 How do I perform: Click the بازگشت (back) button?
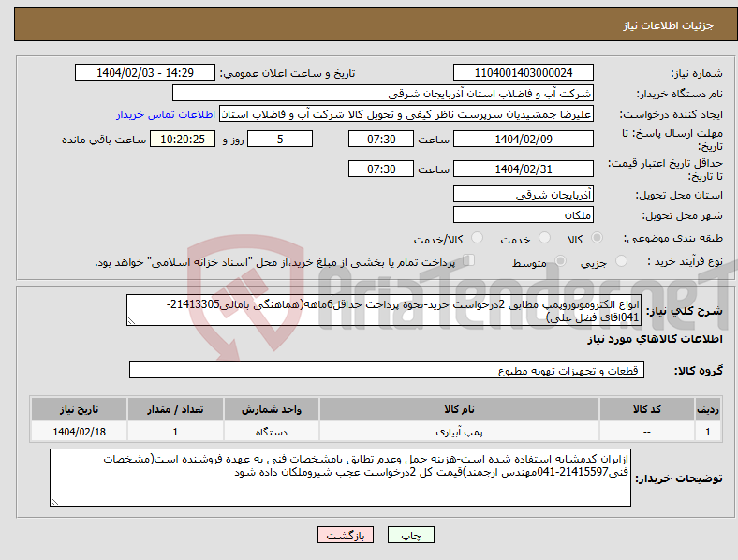[346, 535]
